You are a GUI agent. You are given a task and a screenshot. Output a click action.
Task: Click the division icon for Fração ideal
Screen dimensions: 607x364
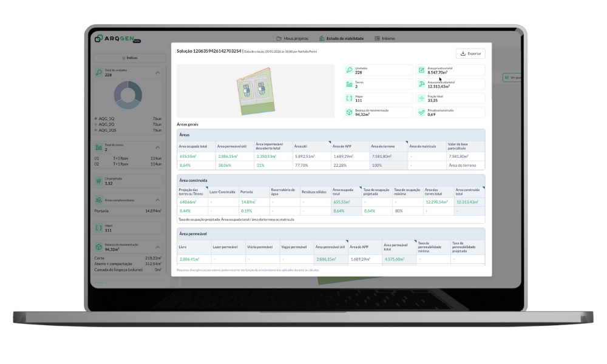click(x=421, y=98)
